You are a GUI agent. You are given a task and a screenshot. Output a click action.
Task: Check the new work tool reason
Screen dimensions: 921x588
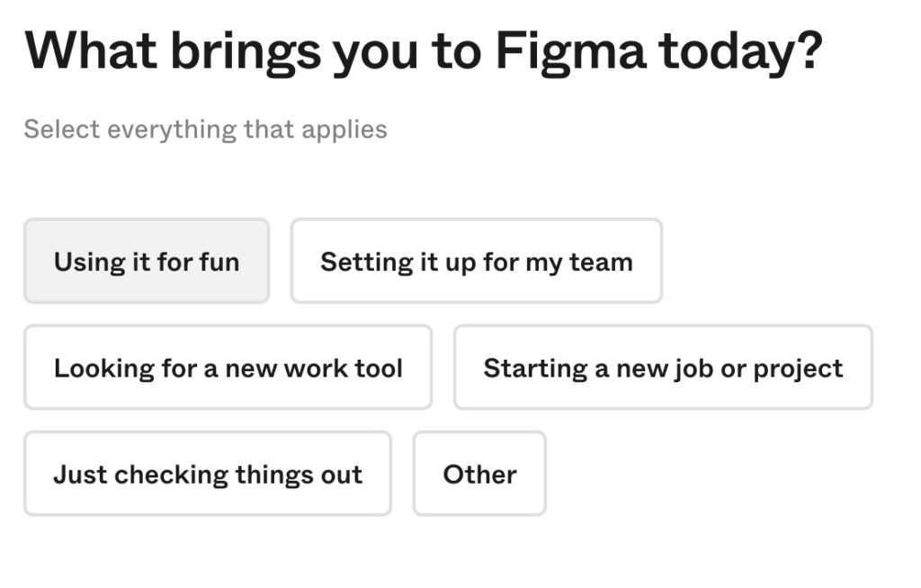coord(228,368)
